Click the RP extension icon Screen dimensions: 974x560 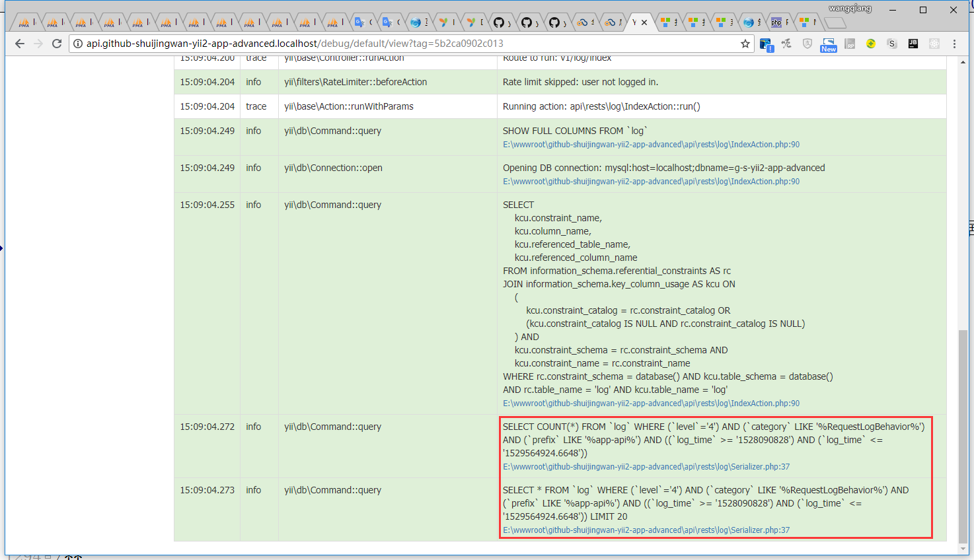coord(850,44)
